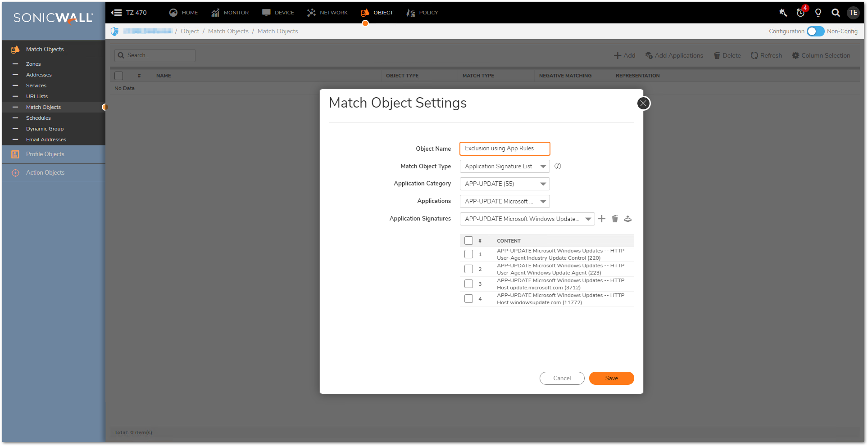Check signature row 1 Industry Update Control
Screen dimensions: 868x446
click(468, 254)
